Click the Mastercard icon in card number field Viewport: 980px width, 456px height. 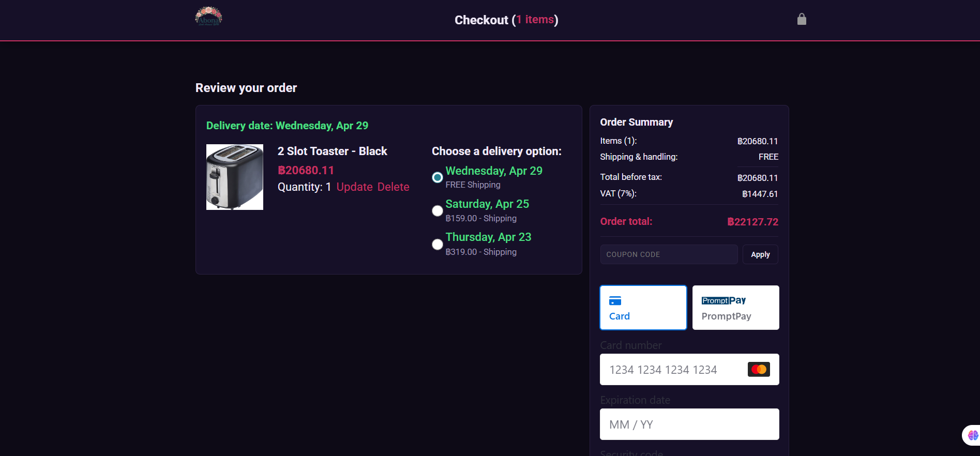coord(759,370)
